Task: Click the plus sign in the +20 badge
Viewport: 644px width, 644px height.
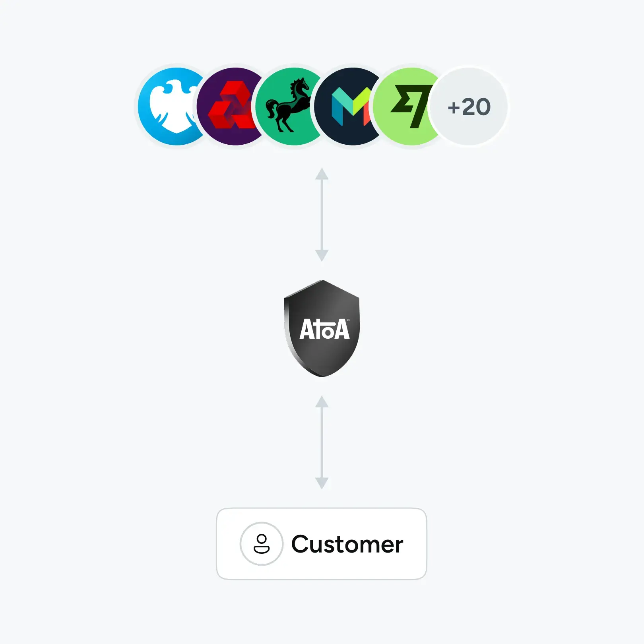Action: [454, 108]
